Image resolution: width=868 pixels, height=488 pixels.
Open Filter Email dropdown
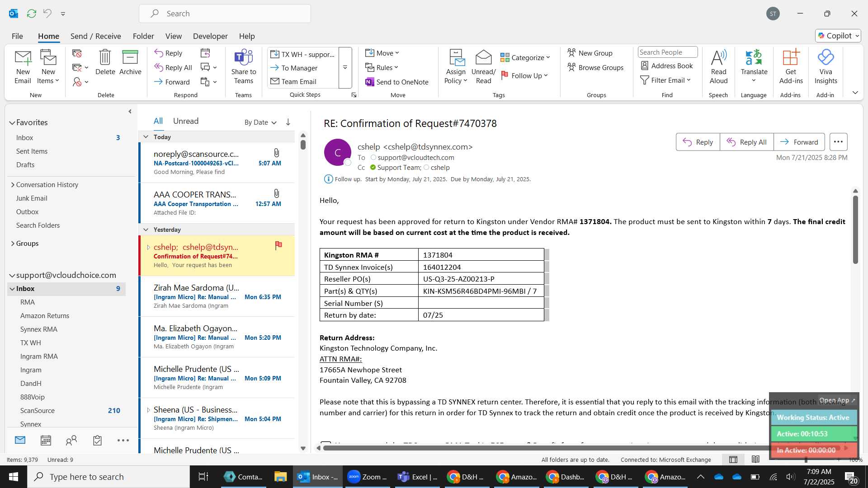tap(665, 80)
